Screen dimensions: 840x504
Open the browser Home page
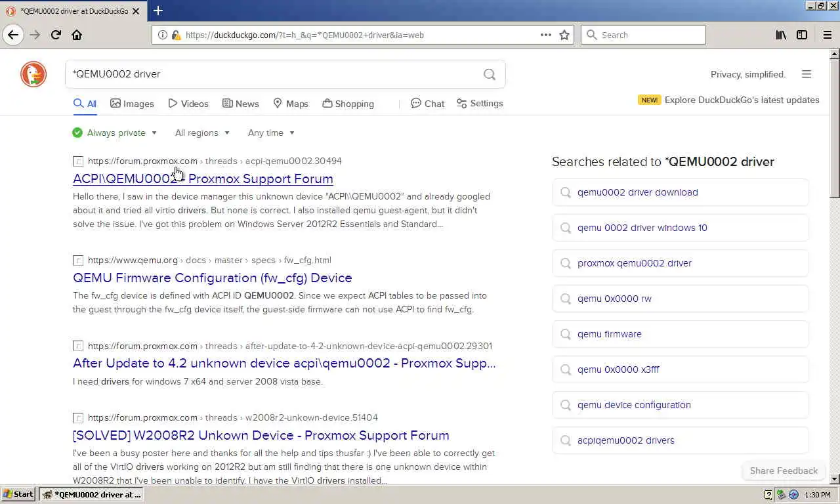coord(77,35)
